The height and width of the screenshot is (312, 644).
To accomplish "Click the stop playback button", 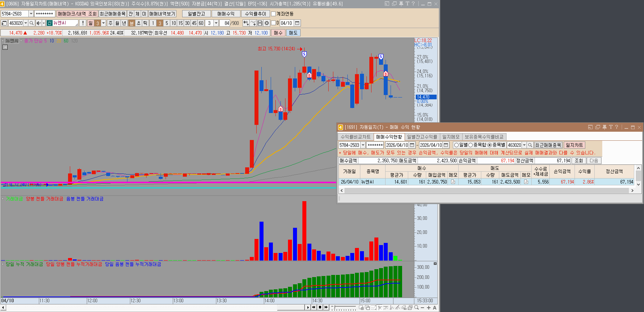I will click(x=320, y=307).
